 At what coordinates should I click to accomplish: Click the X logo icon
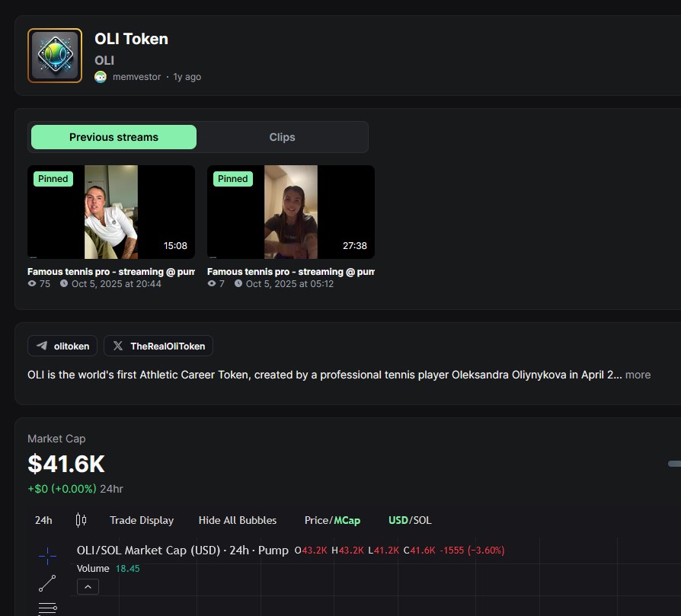click(x=118, y=346)
